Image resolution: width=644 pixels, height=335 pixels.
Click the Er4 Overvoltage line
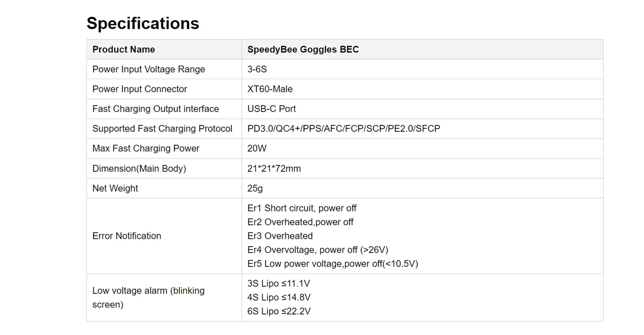click(x=318, y=250)
